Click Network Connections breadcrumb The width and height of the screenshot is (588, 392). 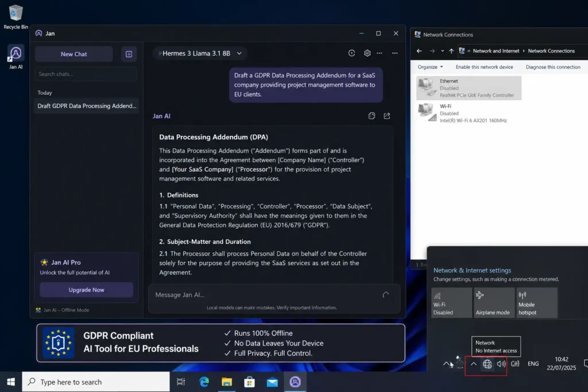click(551, 51)
